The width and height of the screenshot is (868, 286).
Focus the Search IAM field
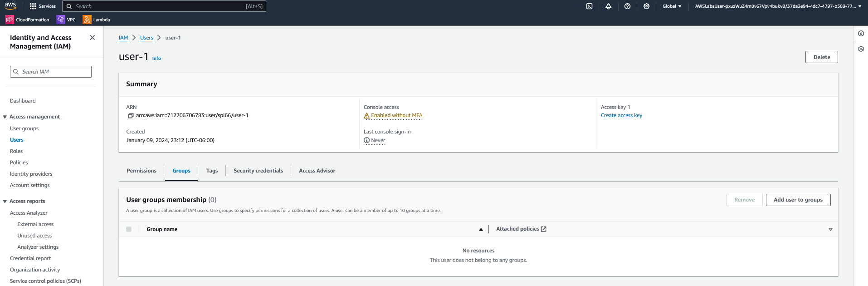[x=51, y=72]
